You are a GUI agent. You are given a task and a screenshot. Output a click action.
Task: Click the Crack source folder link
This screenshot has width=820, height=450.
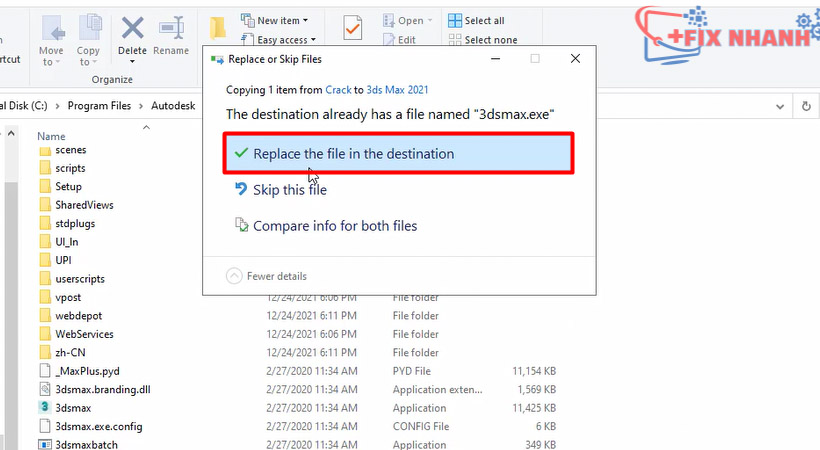tap(338, 90)
